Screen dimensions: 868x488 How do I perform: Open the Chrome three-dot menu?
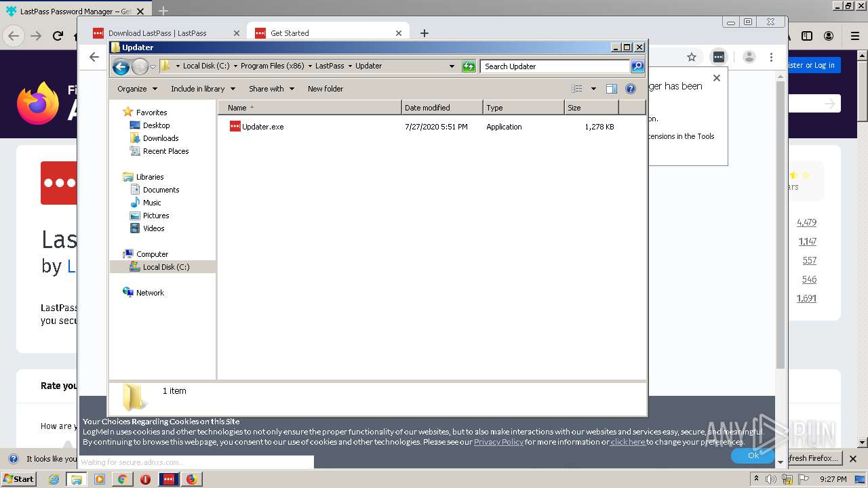(x=771, y=58)
